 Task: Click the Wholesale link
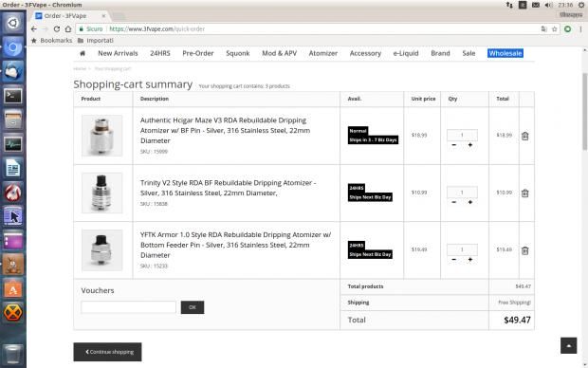(x=505, y=53)
